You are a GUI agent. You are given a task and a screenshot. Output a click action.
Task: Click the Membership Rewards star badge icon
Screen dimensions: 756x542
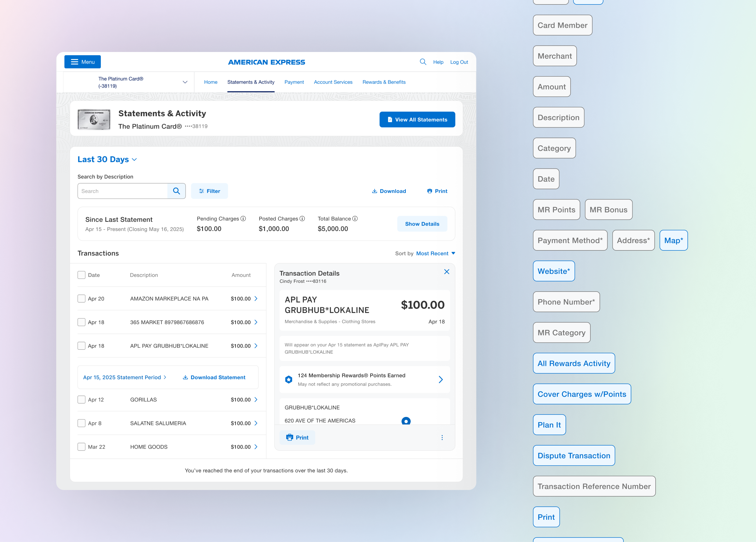[x=289, y=379]
